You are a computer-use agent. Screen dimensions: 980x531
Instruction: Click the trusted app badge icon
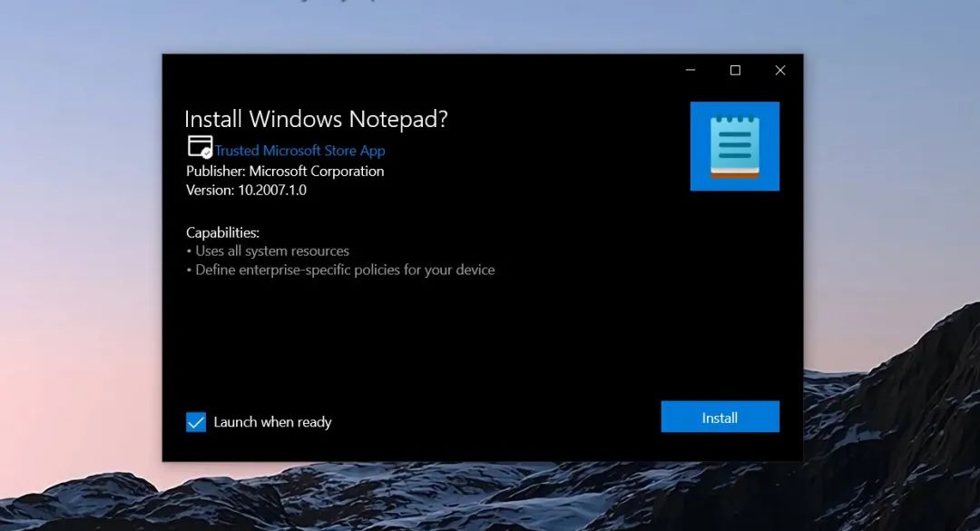point(200,147)
